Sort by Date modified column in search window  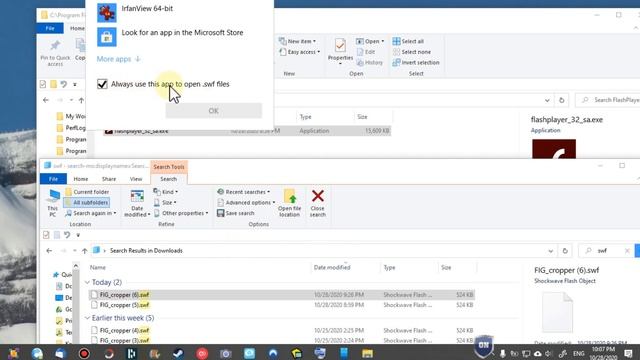pos(332,267)
